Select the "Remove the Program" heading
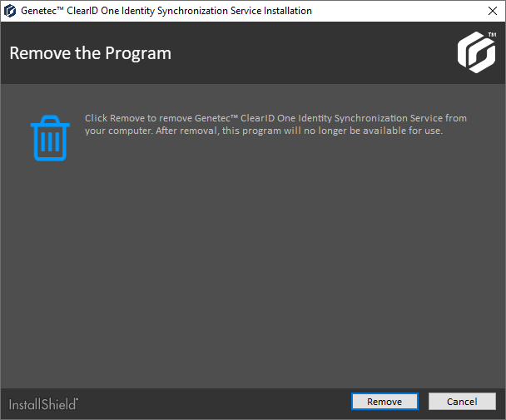 90,53
